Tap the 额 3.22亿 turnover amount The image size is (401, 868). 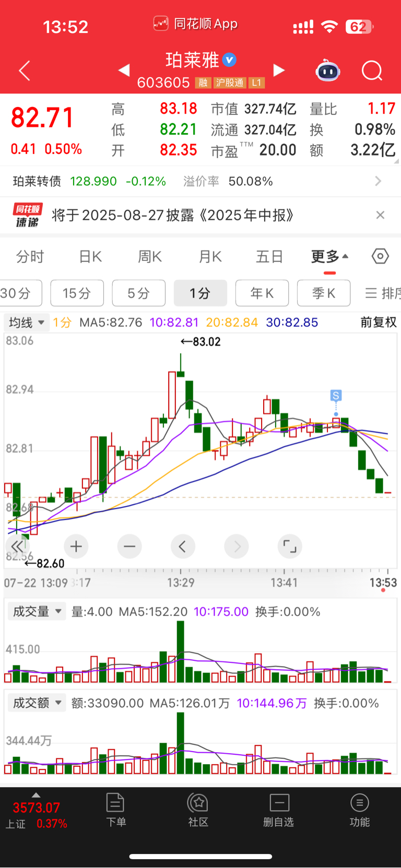(373, 150)
